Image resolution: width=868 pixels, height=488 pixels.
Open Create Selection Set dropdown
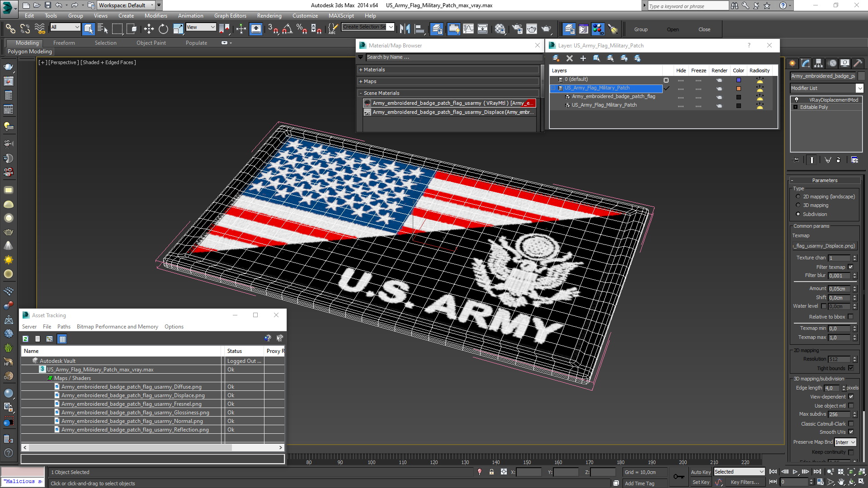coord(368,27)
